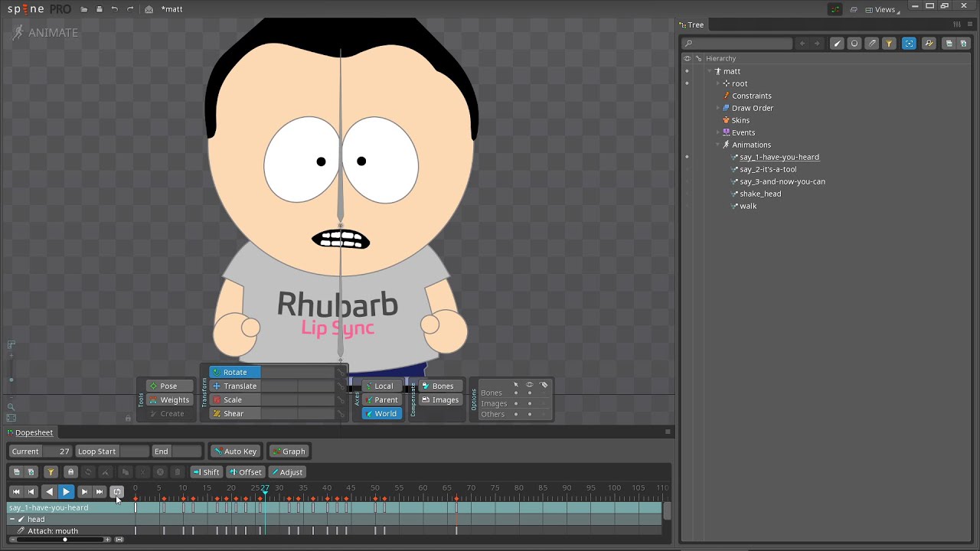Toggle Bones compensation

coord(439,386)
